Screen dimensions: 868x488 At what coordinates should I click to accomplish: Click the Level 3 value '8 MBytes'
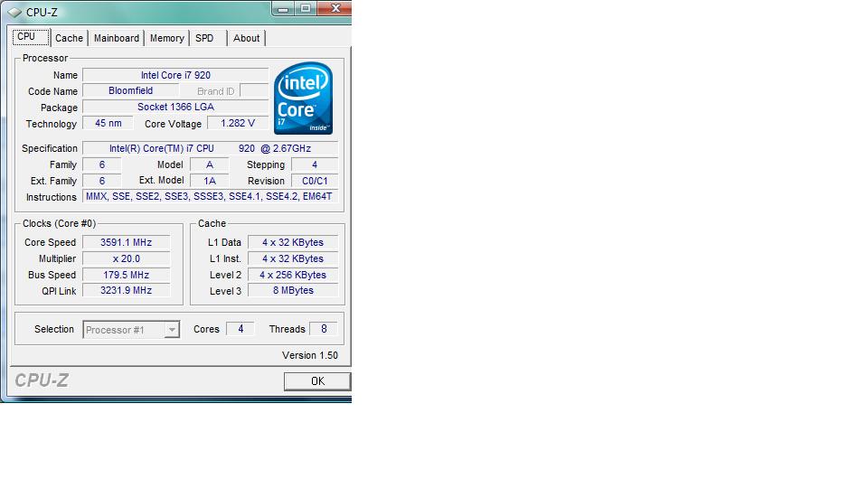[x=293, y=290]
